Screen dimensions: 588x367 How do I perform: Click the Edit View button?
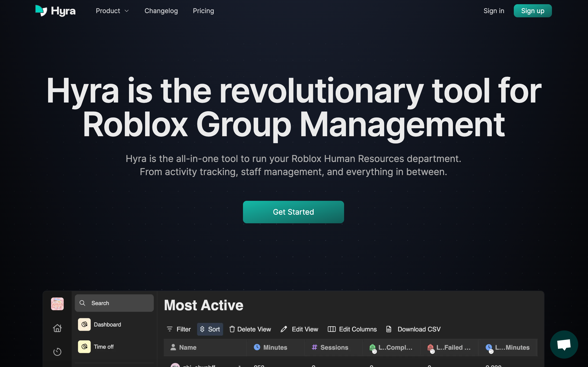(299, 329)
